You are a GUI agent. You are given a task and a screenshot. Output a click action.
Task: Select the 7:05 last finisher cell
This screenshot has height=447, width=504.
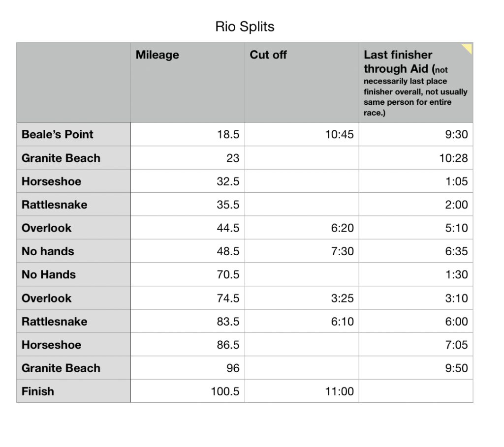pos(416,345)
